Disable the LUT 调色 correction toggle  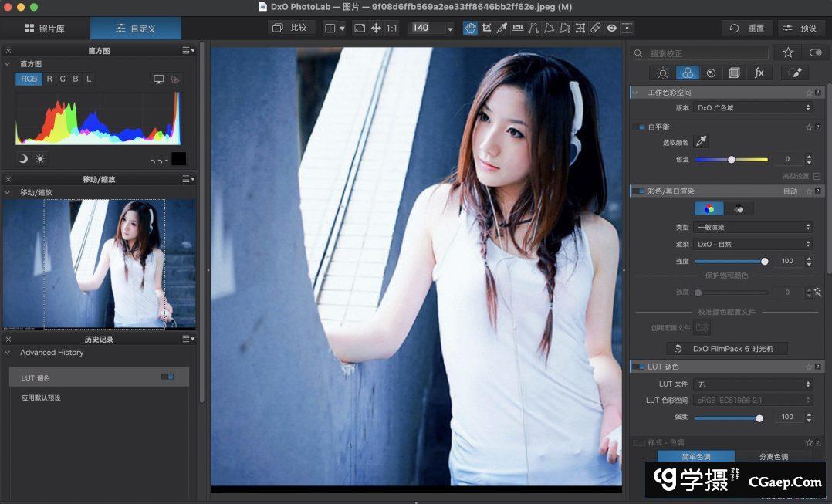pos(639,367)
